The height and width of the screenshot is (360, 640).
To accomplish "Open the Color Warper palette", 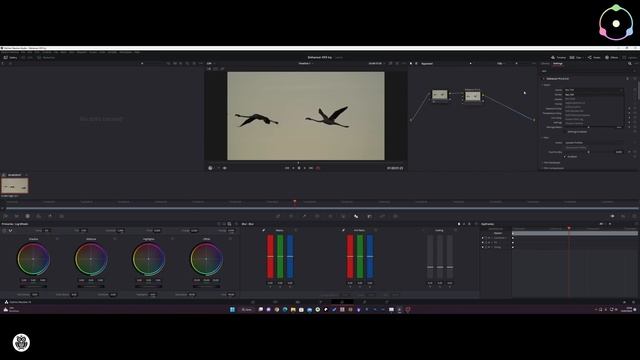I will pos(291,216).
